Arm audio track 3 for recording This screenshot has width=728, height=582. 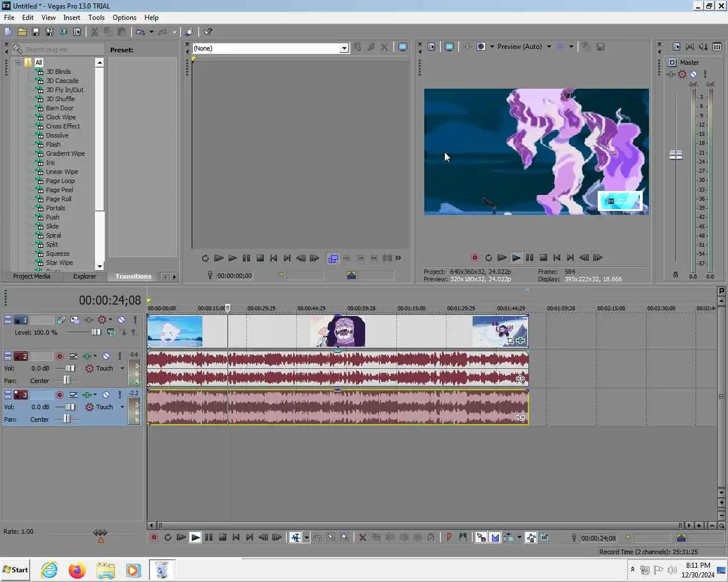click(x=60, y=395)
